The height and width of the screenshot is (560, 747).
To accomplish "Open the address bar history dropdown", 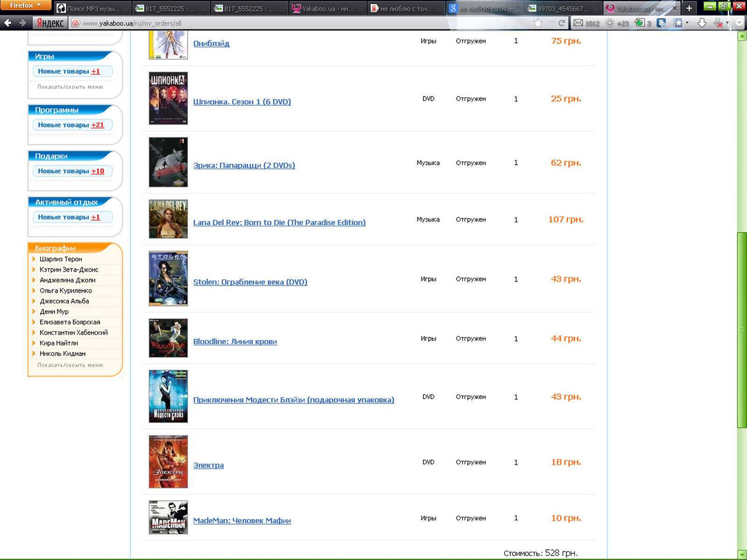I will pos(551,23).
